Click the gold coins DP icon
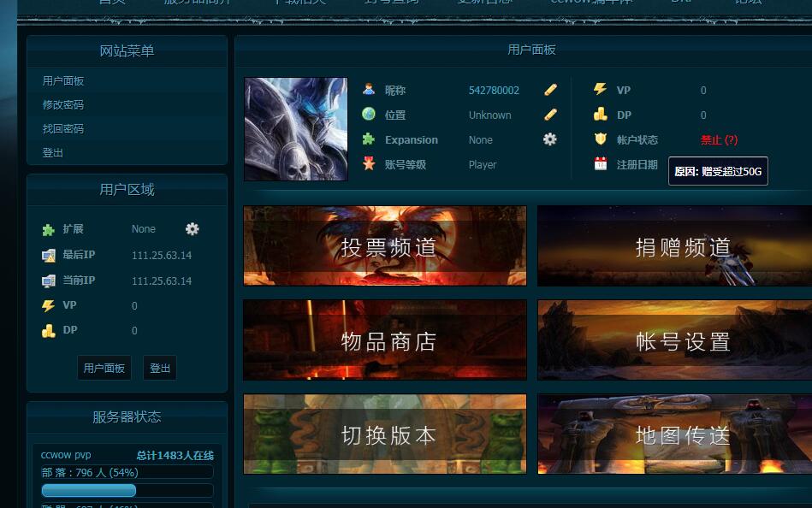The height and width of the screenshot is (508, 812). [x=600, y=114]
